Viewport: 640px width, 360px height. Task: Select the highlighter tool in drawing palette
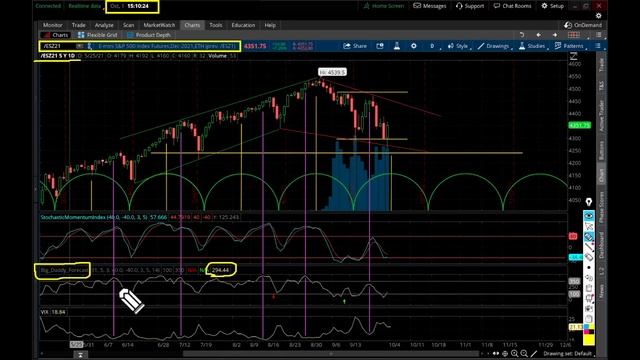(589, 237)
